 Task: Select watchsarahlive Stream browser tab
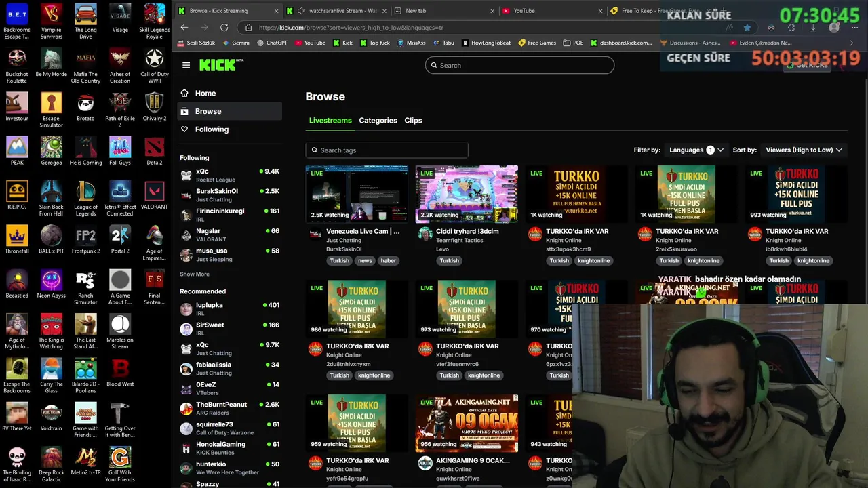coord(336,11)
